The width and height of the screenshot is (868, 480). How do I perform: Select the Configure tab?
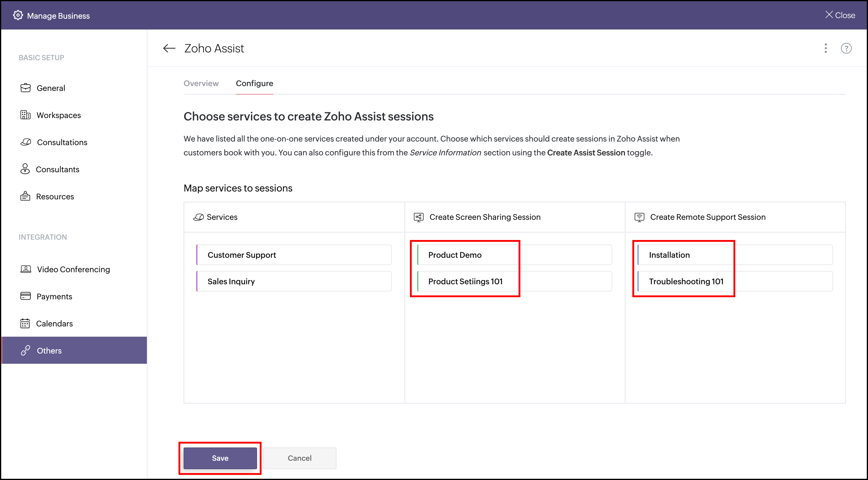click(x=254, y=83)
